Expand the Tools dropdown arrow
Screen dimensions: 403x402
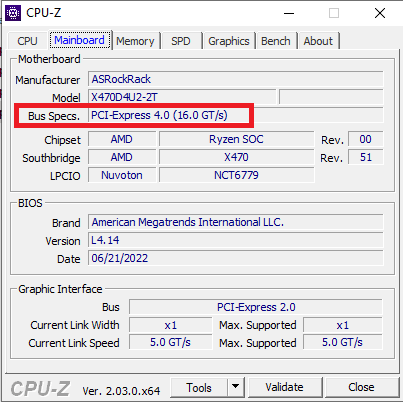(236, 387)
